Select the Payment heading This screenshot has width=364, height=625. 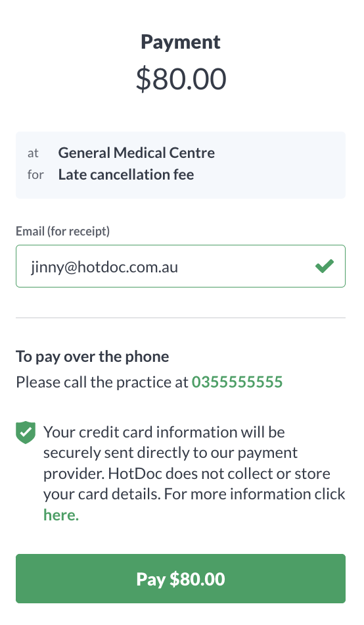tap(181, 42)
